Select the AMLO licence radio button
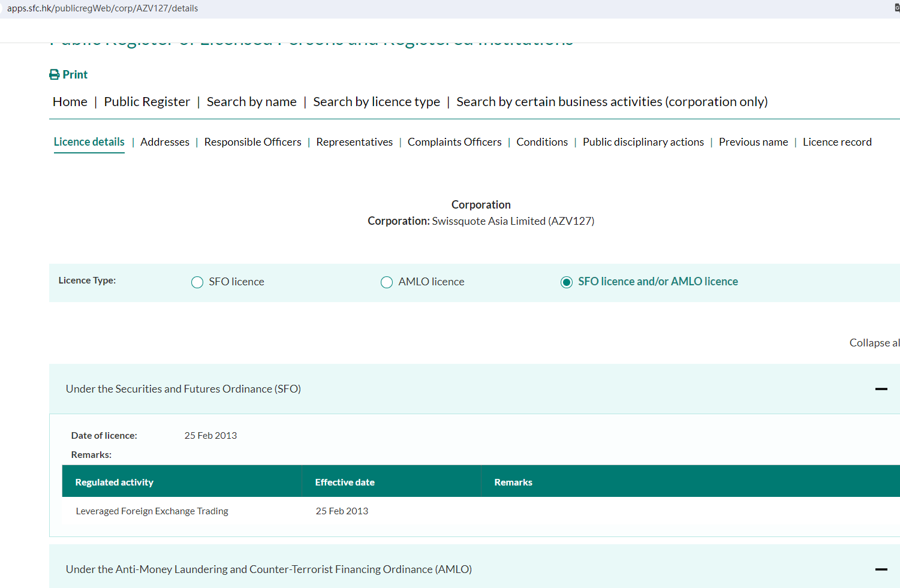 point(387,282)
